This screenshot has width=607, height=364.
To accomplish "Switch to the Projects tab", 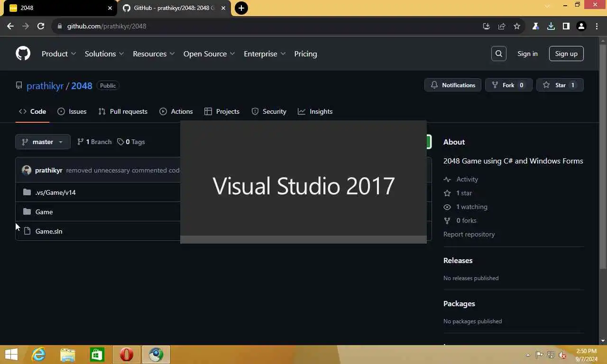I will 221,111.
